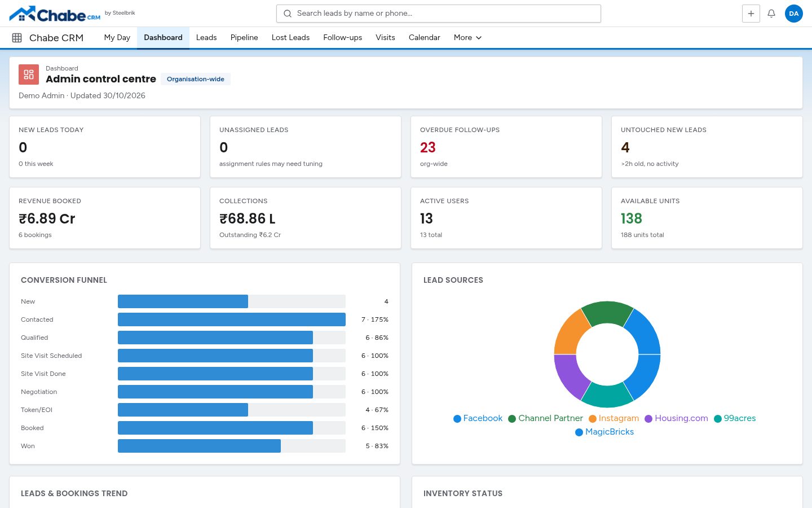Click the Lead Sources heading
Viewport: 812px width, 508px height.
453,280
